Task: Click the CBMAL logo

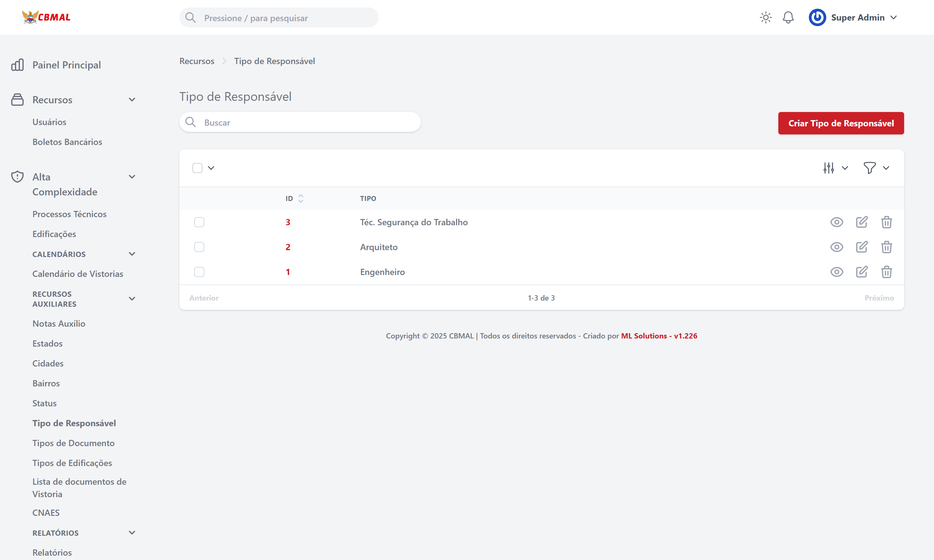Action: point(46,17)
